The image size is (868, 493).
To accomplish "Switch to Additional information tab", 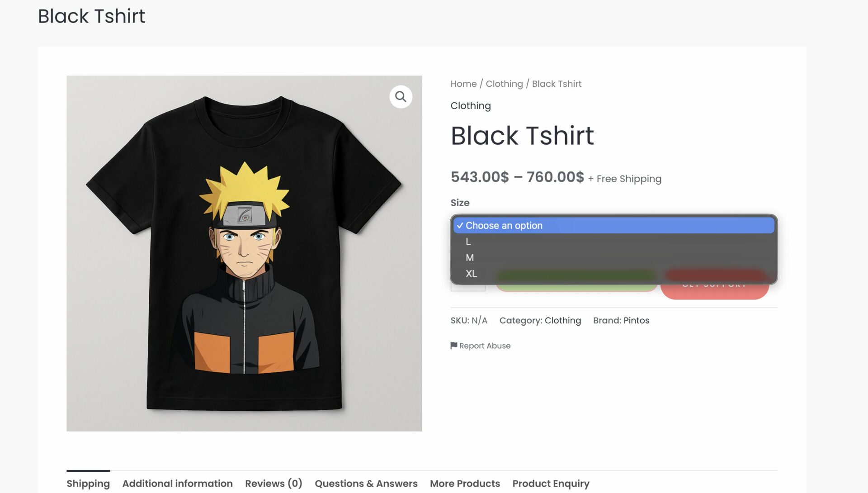I will tap(177, 484).
